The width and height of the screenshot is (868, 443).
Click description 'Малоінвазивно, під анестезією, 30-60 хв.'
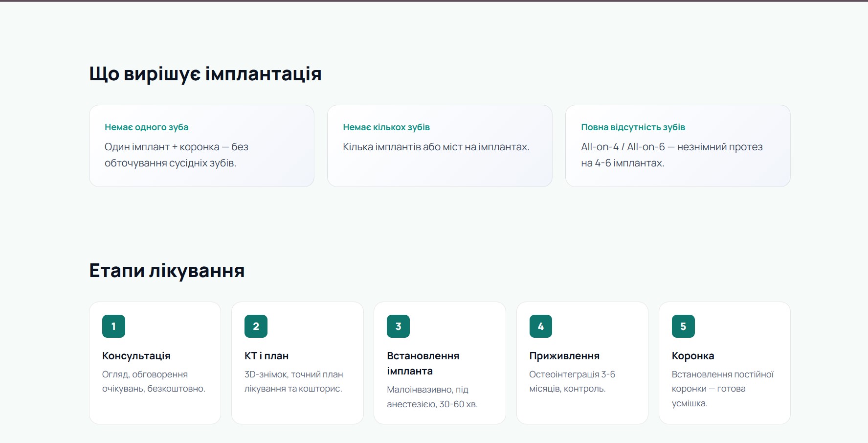pos(432,396)
